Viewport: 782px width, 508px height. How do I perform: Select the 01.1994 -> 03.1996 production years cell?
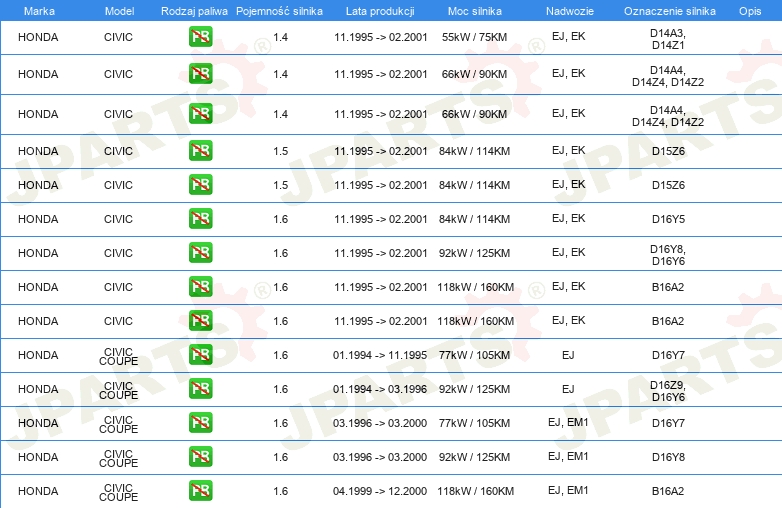(x=380, y=389)
